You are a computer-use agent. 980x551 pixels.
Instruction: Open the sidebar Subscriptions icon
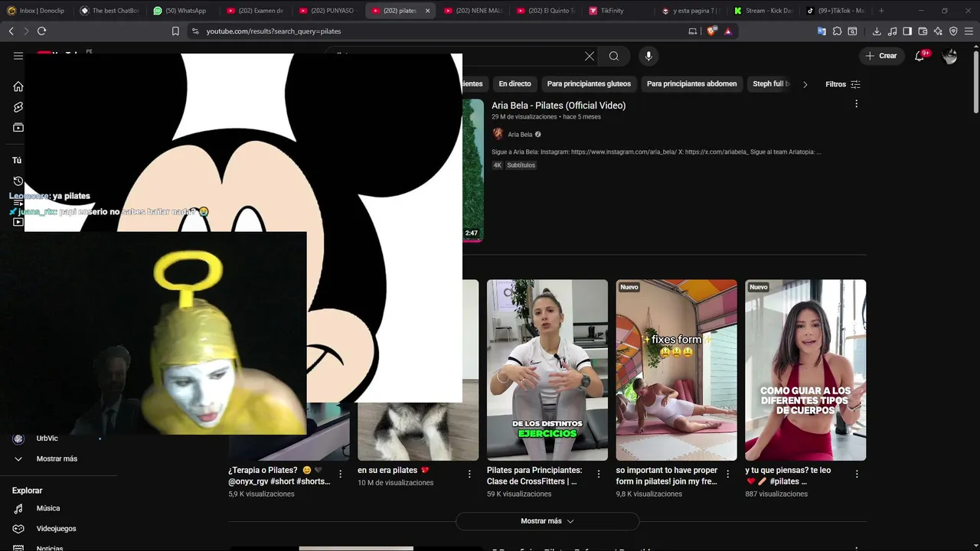tap(18, 128)
